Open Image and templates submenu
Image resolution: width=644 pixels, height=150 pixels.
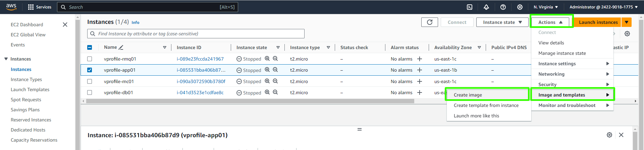573,95
